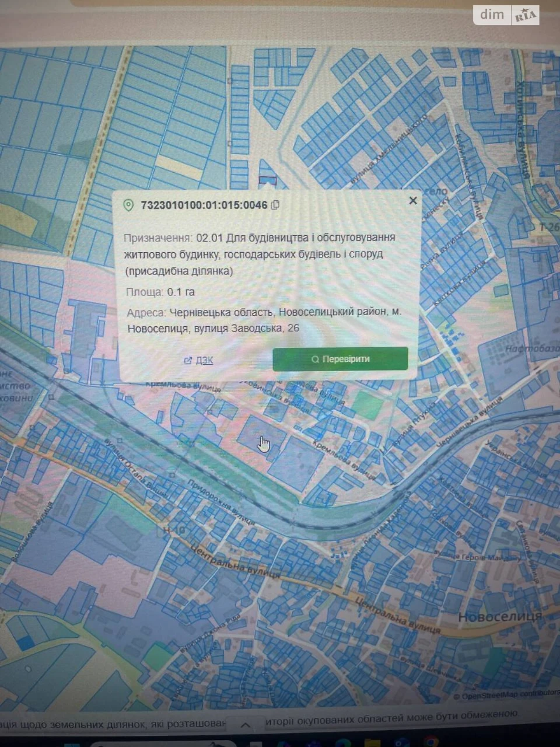Select the cadastral number text 7323010100:01:015:0046
560x747 pixels.
[x=204, y=205]
